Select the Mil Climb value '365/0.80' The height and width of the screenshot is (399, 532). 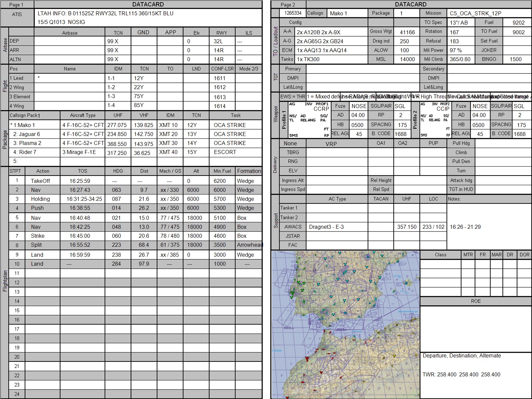coord(460,60)
